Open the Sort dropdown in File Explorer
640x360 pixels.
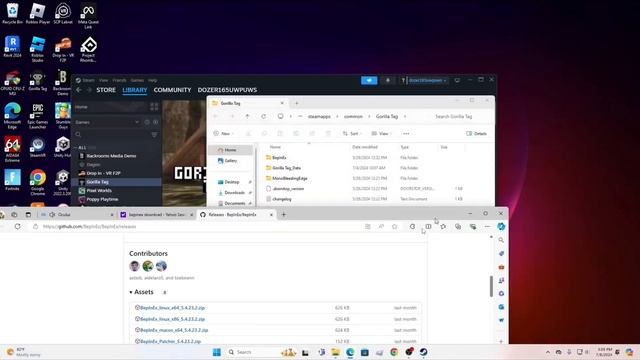(x=351, y=133)
